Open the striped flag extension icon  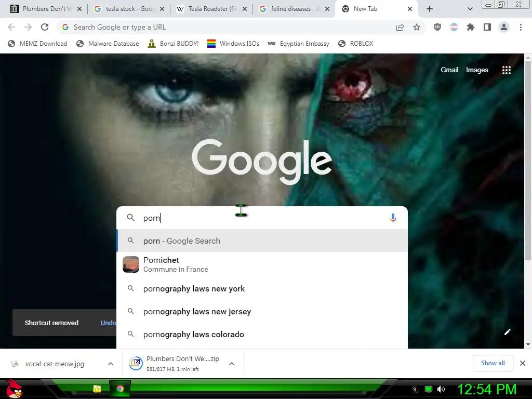[x=454, y=27]
